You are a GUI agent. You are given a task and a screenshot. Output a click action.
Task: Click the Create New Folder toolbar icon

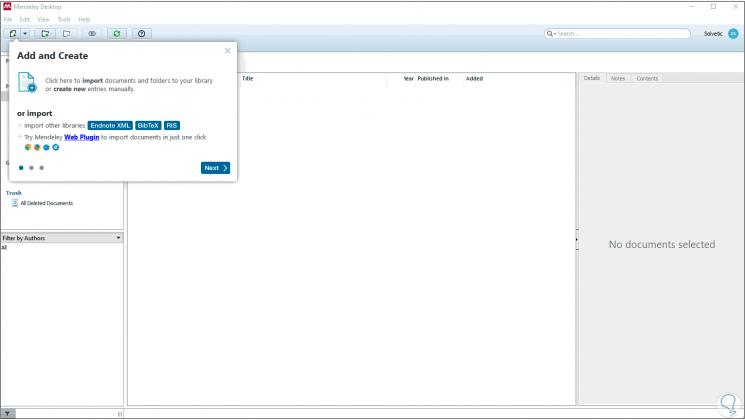[x=45, y=34]
